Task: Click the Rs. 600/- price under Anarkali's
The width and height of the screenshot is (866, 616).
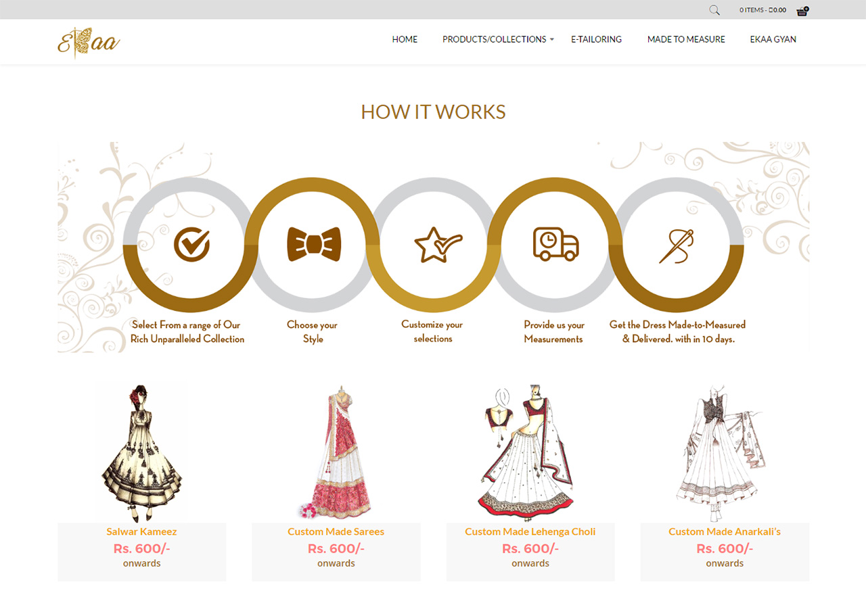Action: coord(725,548)
